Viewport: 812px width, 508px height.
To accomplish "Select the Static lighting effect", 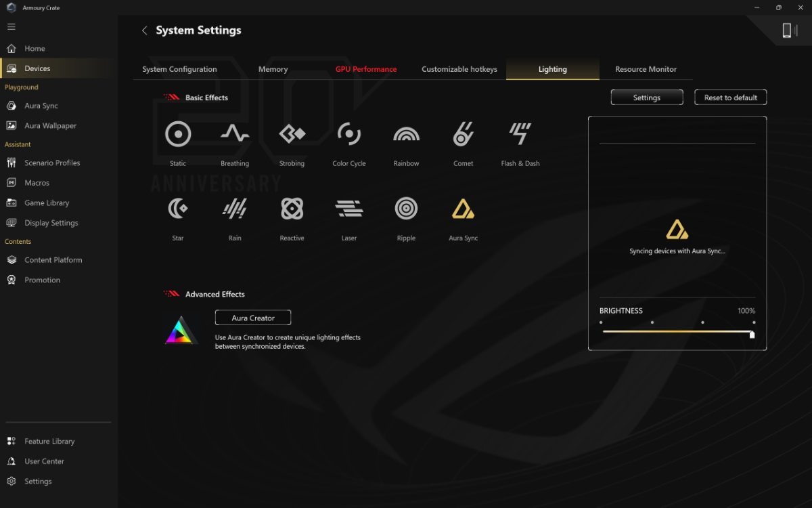I will (x=178, y=134).
